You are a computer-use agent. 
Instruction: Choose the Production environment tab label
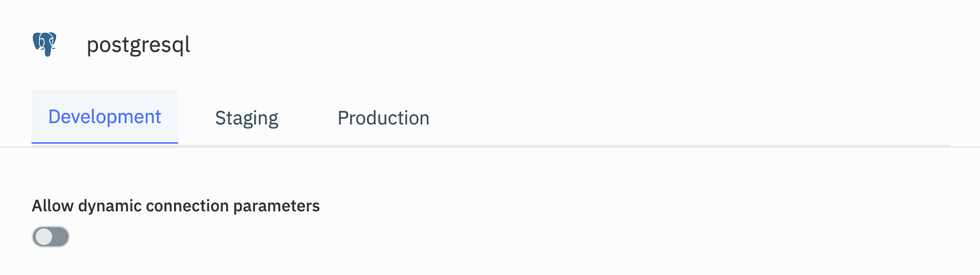[383, 118]
